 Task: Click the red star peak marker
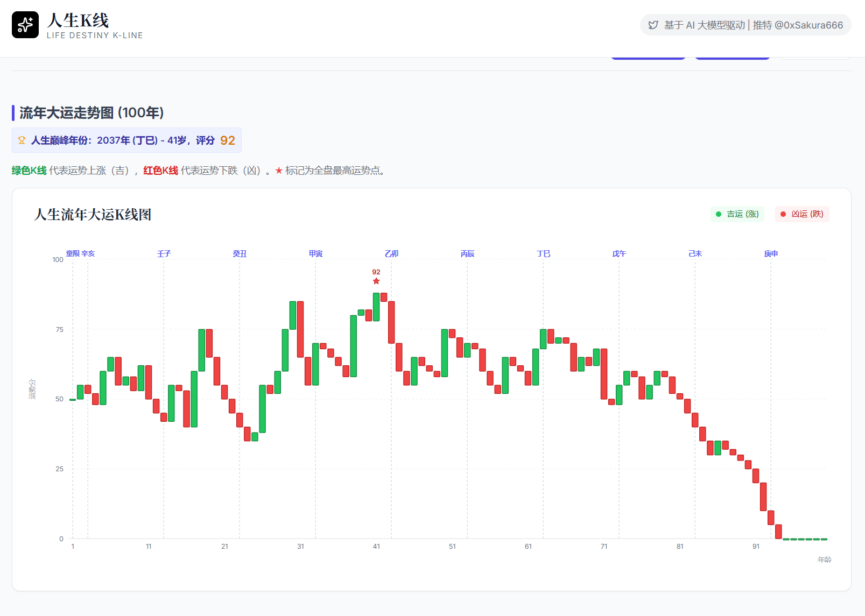pos(376,281)
